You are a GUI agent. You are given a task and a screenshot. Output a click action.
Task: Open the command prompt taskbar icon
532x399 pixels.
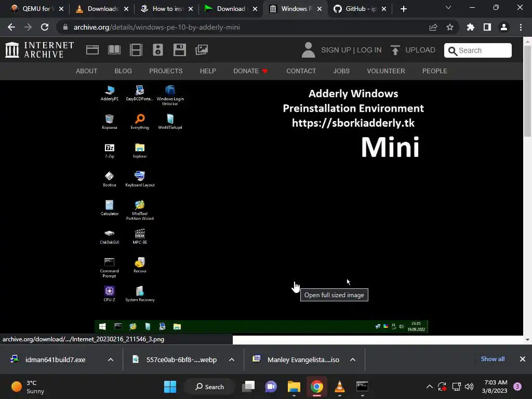362,387
